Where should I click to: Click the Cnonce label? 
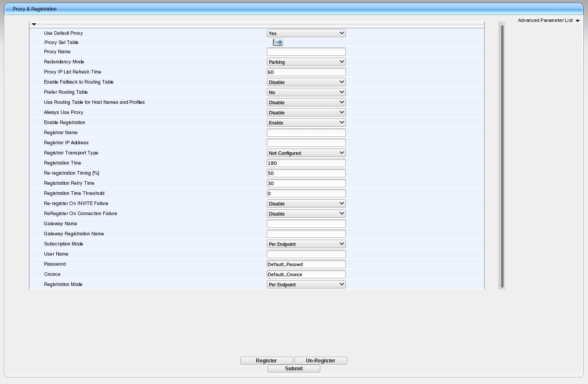point(52,274)
